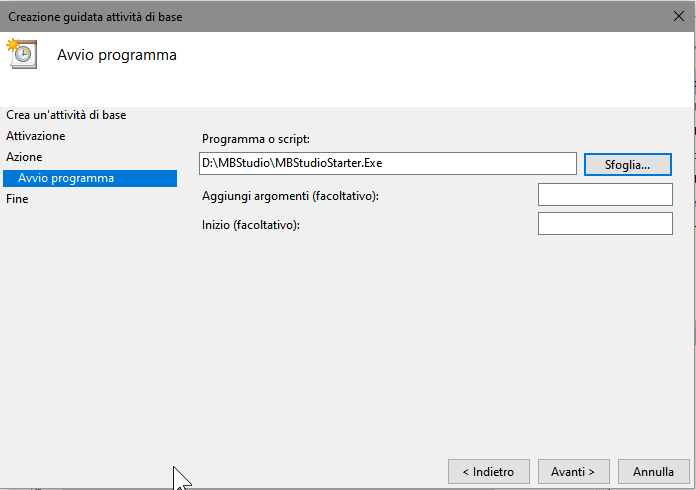Screen dimensions: 696x490
Task: Proceed with the Avanti button
Action: pyautogui.click(x=573, y=471)
